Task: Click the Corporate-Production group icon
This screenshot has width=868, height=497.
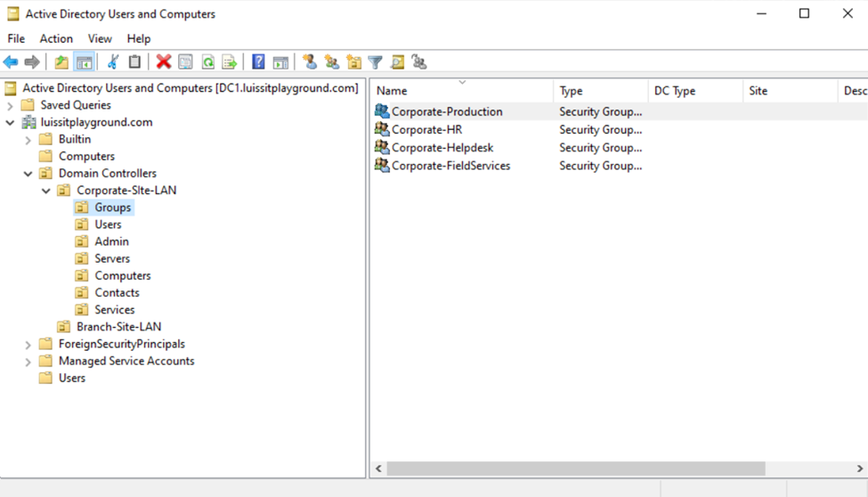Action: [x=382, y=110]
